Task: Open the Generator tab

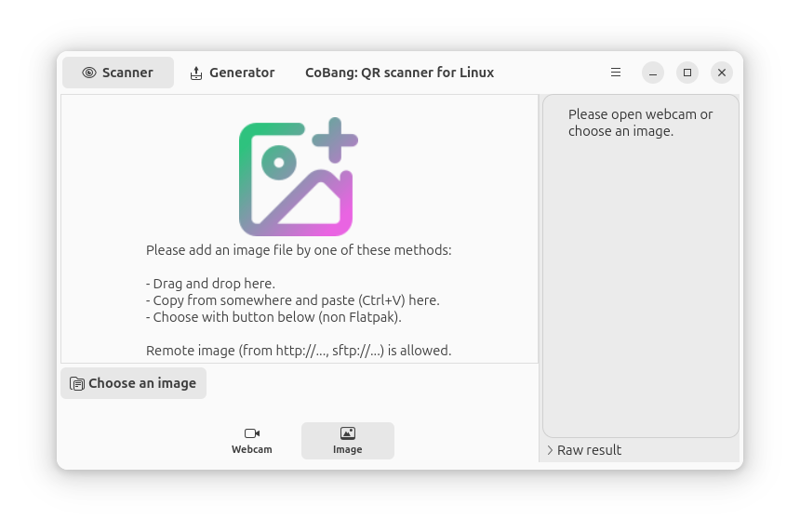Action: 233,73
